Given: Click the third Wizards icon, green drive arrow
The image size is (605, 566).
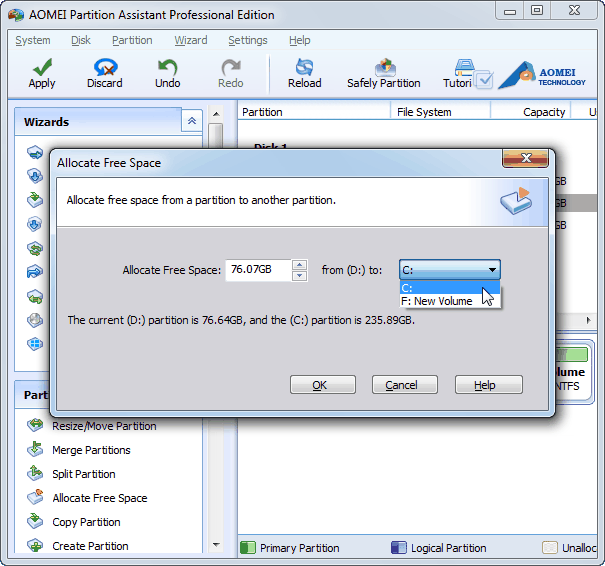Looking at the screenshot, I should [35, 200].
